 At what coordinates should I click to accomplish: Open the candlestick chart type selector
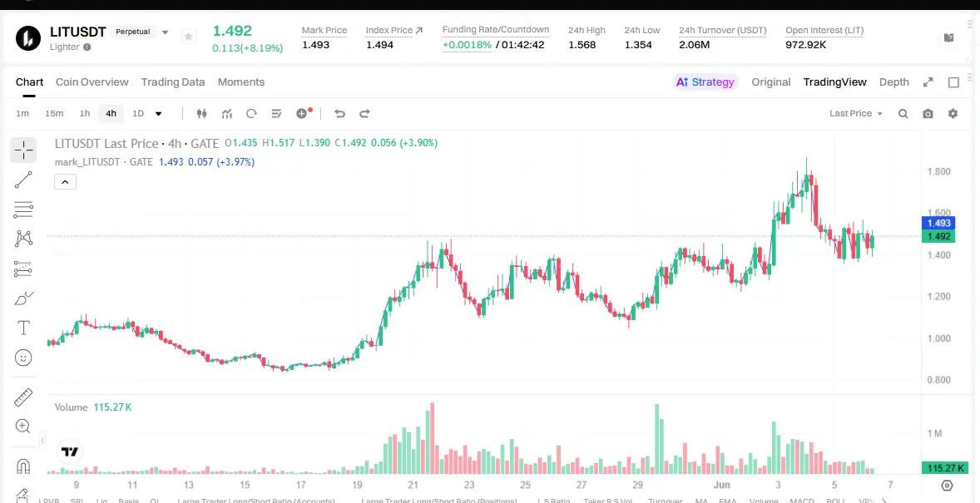click(x=201, y=113)
